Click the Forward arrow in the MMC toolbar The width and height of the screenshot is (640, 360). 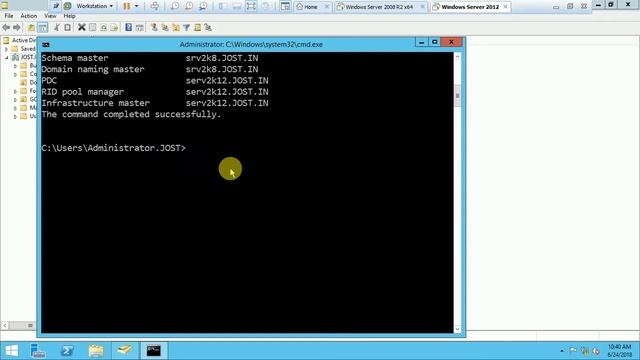click(x=17, y=27)
